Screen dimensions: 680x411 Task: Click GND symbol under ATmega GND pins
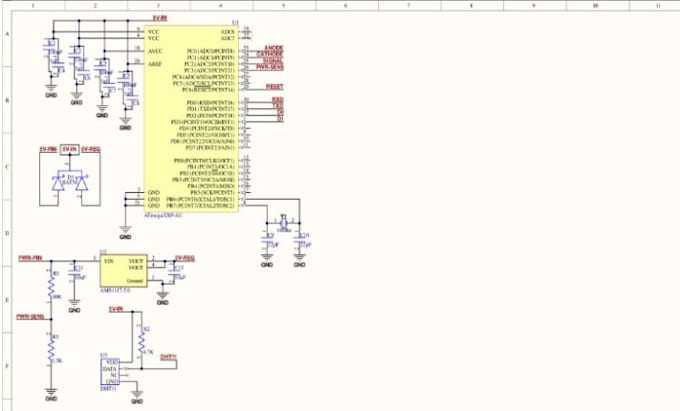tap(125, 232)
